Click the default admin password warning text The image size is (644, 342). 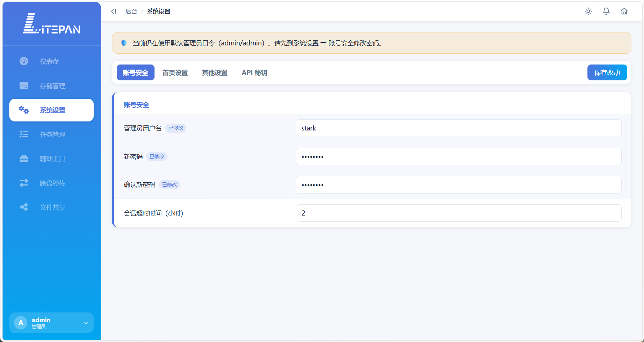tap(258, 43)
